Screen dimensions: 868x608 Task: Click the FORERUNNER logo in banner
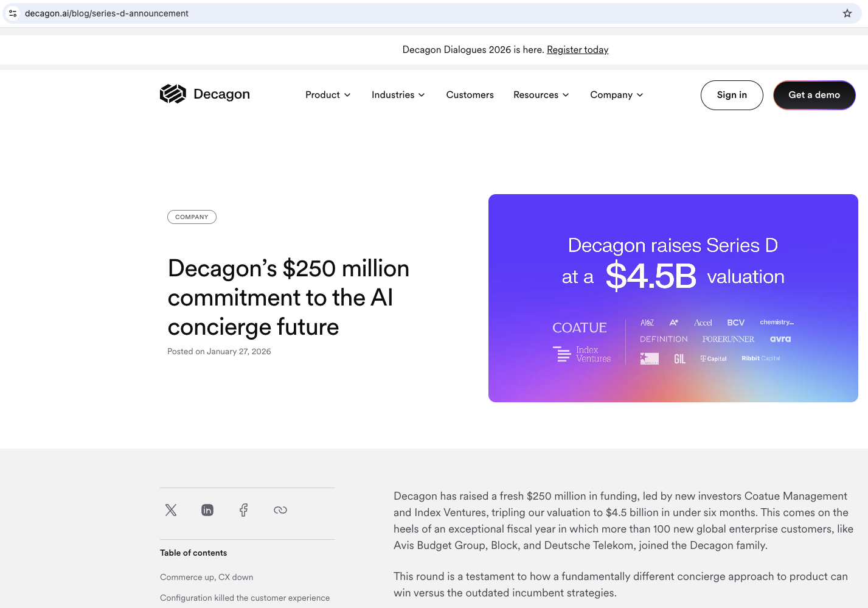(x=728, y=339)
